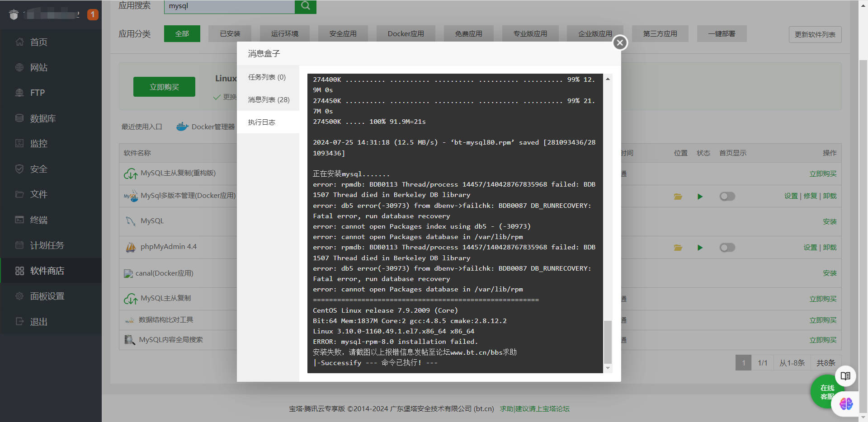868x422 pixels.
Task: Click the MySQL主从复制 icon
Action: point(131,299)
